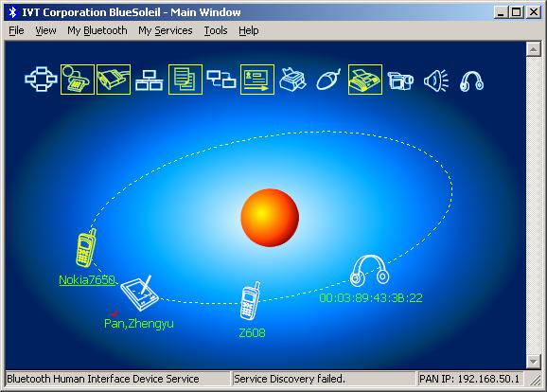Click the Service Discovery failed status message
The image size is (547, 392).
pos(324,379)
